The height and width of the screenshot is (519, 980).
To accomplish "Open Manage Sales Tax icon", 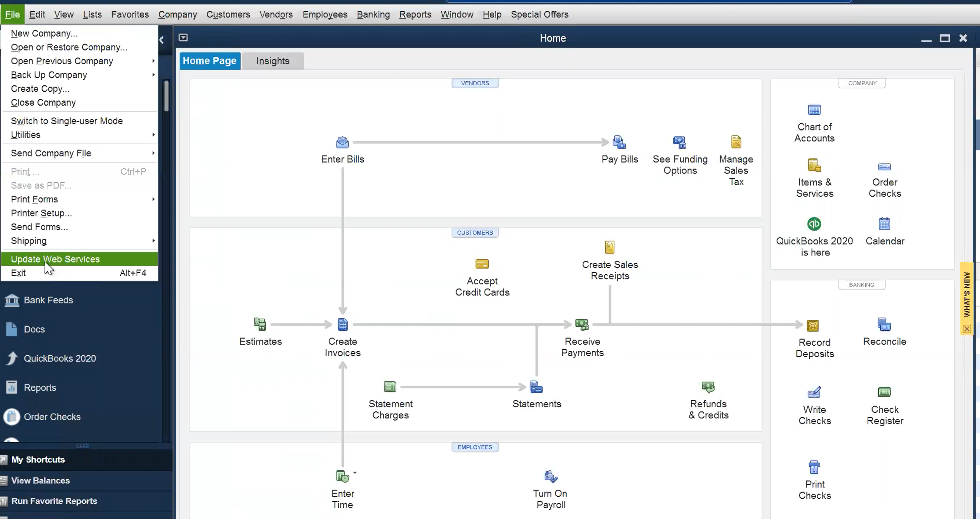I will pyautogui.click(x=736, y=142).
